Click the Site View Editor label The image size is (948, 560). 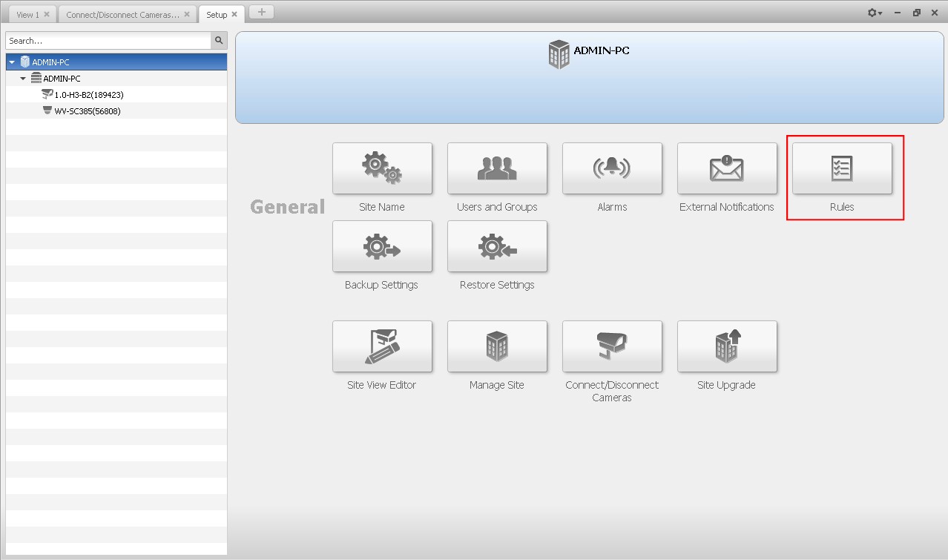pos(381,385)
